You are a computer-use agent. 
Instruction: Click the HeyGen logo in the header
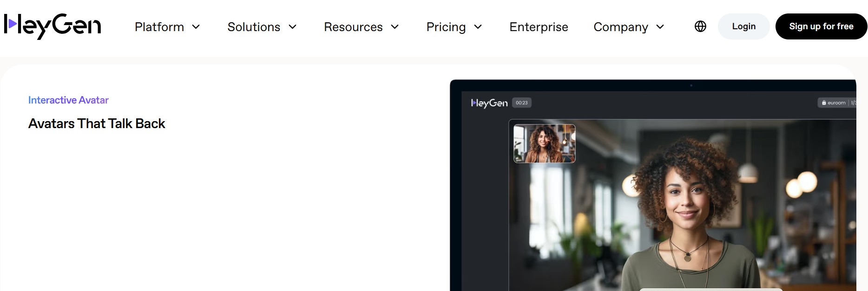(52, 26)
